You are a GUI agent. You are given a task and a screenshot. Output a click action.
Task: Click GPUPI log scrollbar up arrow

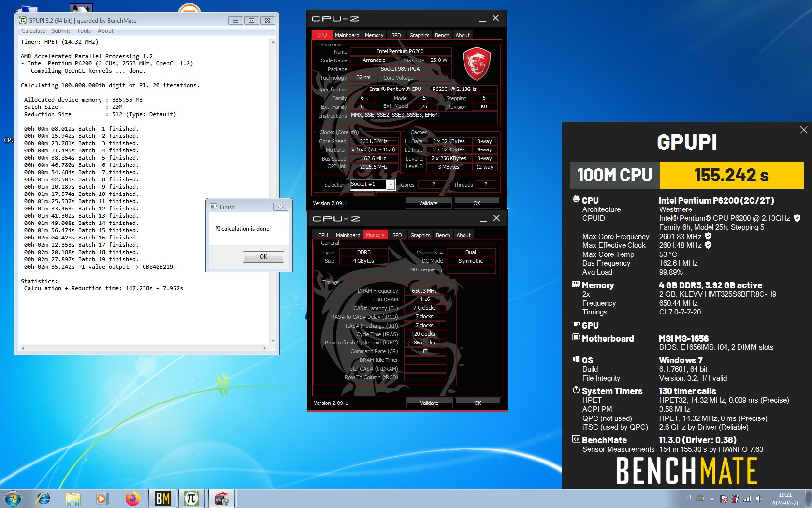pyautogui.click(x=273, y=42)
